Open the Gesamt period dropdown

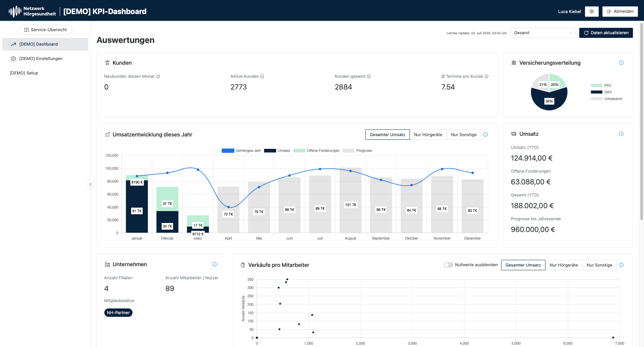543,33
